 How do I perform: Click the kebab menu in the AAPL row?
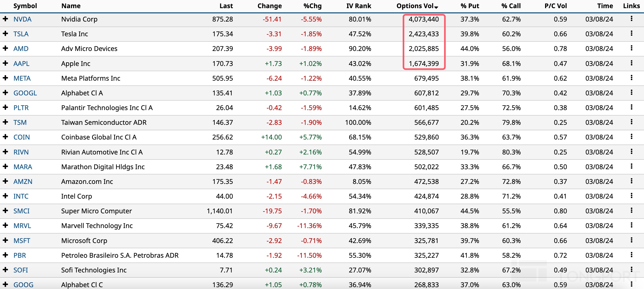[x=631, y=63]
